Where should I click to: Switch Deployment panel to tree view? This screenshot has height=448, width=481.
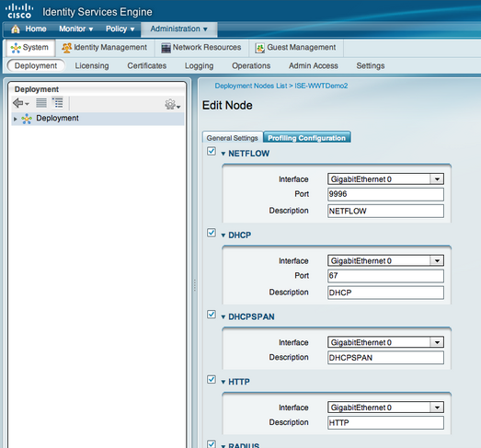[x=57, y=103]
